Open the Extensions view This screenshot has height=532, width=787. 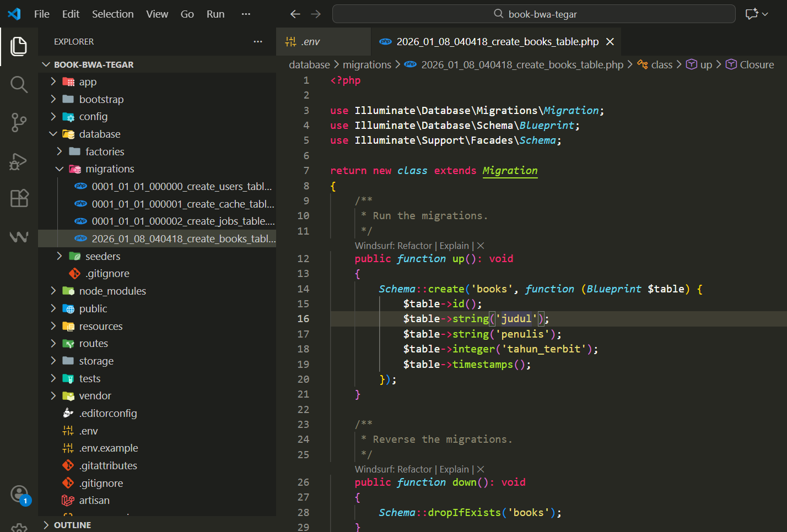click(x=19, y=198)
